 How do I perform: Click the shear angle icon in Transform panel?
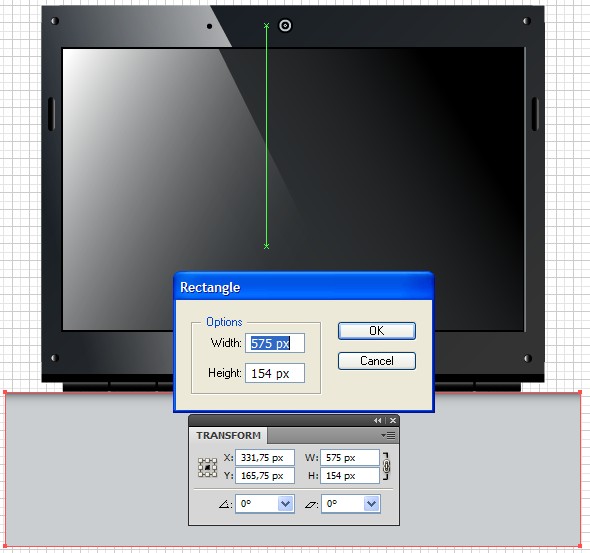click(311, 504)
